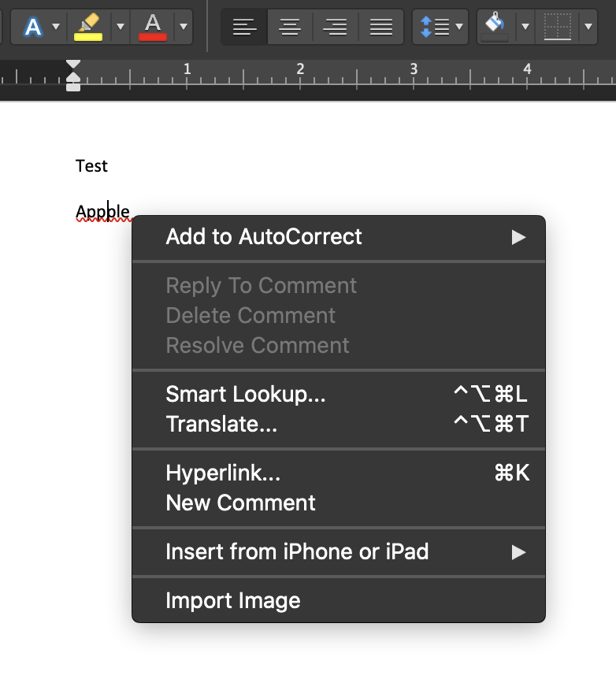
Task: Click the Borders icon
Action: (x=558, y=27)
